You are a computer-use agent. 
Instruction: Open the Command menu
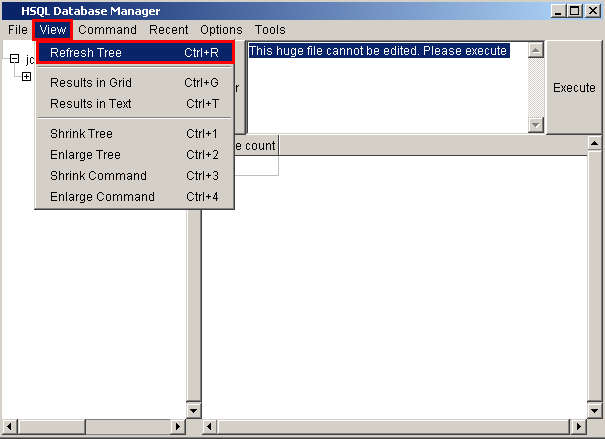[x=107, y=30]
